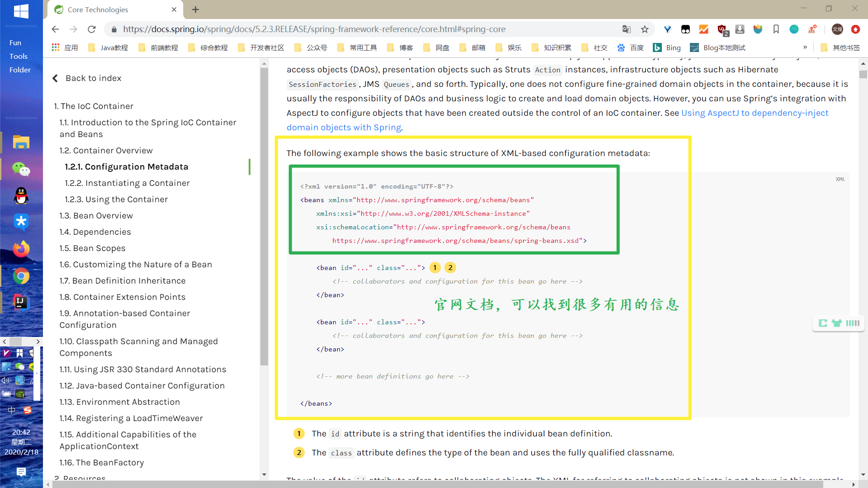
Task: Go back to the previous page
Action: pyautogui.click(x=55, y=29)
